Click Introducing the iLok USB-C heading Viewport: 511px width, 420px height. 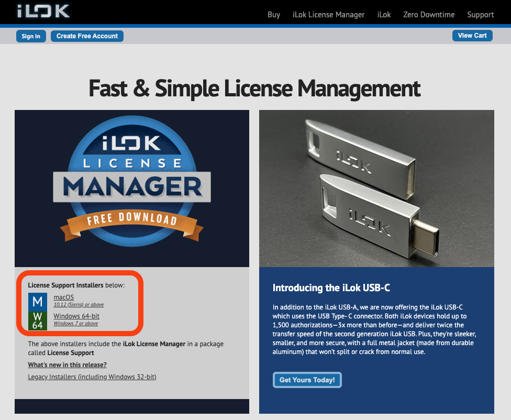pyautogui.click(x=331, y=288)
